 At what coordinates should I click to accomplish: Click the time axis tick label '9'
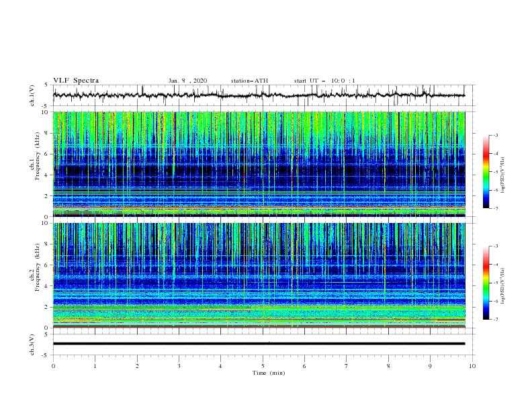pyautogui.click(x=430, y=366)
